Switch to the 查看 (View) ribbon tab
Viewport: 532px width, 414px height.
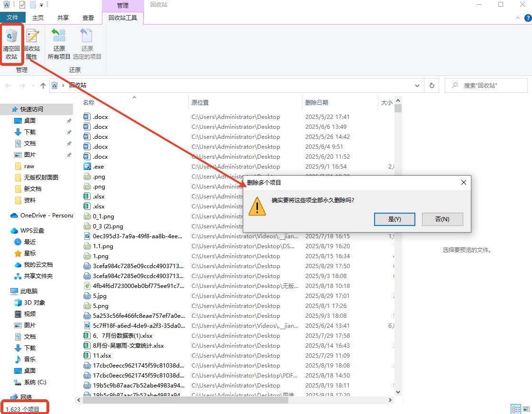pos(88,18)
